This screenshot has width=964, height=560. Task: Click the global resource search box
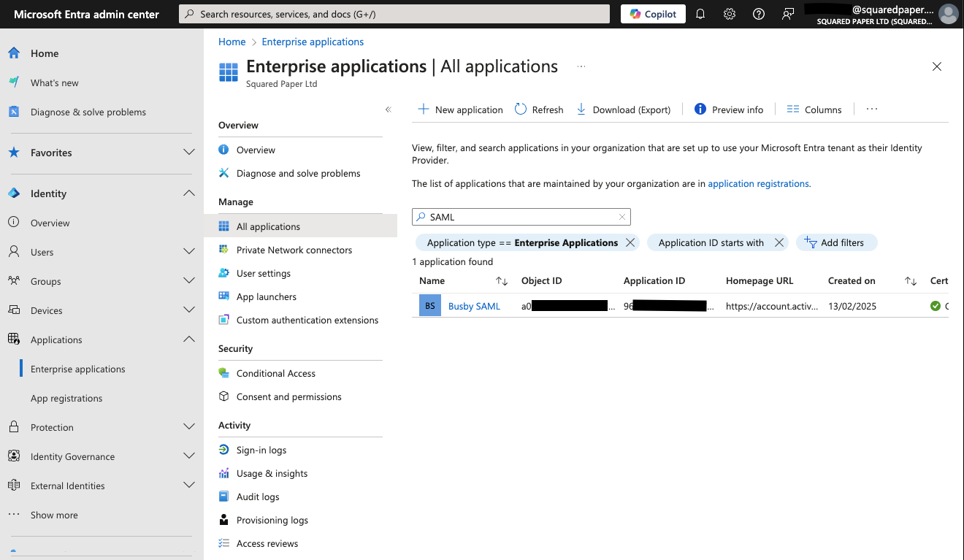tap(394, 14)
